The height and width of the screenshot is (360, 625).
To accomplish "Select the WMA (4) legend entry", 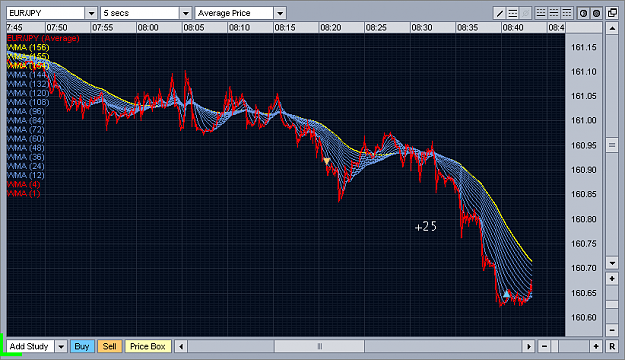I will coord(24,185).
